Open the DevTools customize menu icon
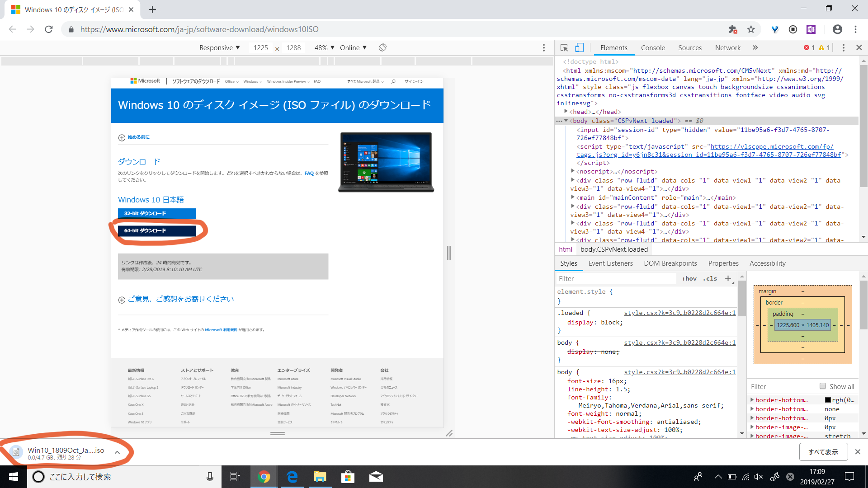Viewport: 868px width, 488px height. point(843,47)
